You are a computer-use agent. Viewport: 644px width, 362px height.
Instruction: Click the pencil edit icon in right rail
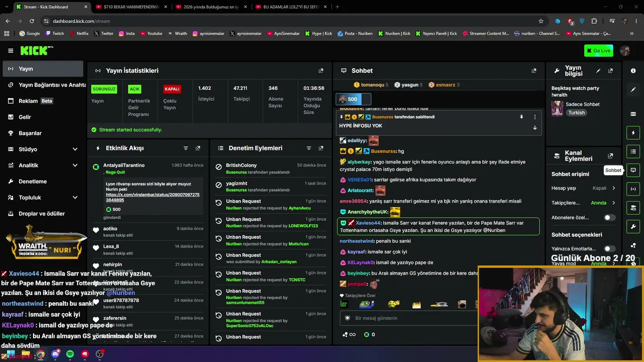point(633,89)
